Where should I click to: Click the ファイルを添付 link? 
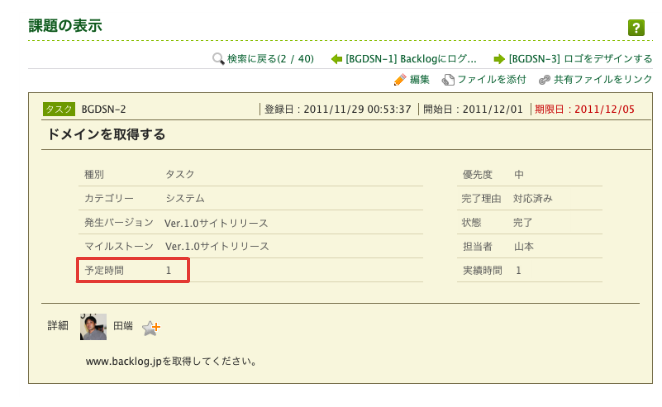(x=492, y=79)
